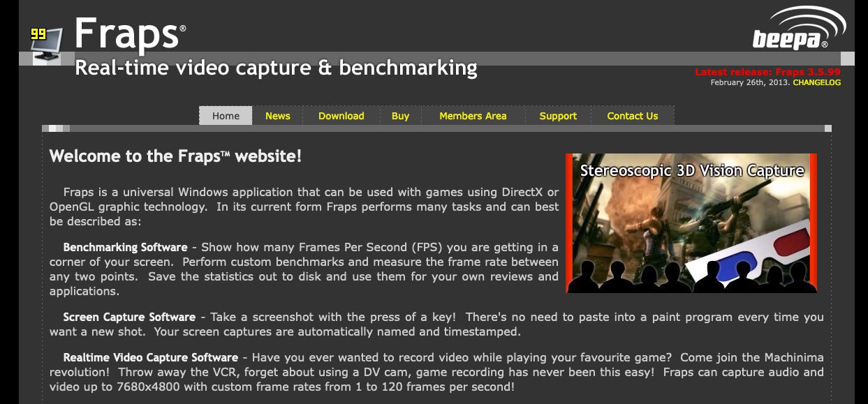Viewport: 868px width, 404px height.
Task: Open the CHANGELOG link
Action: pos(817,82)
